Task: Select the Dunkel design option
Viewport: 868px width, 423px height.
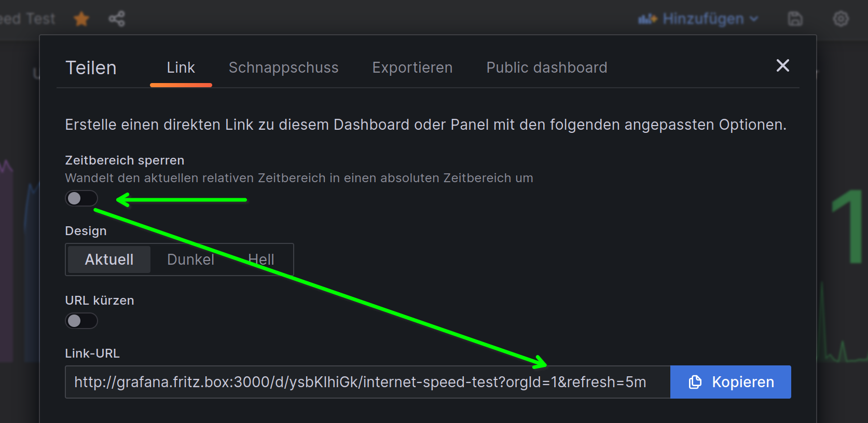Action: pos(190,260)
